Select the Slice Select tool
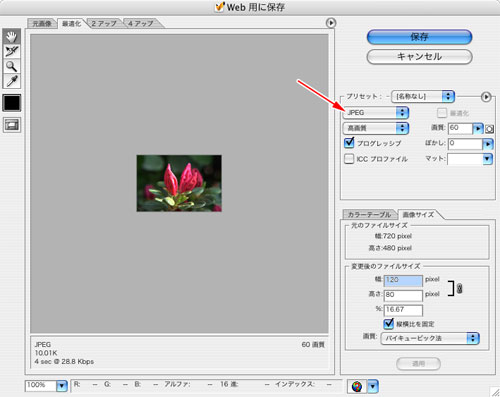500x397 pixels. tap(12, 51)
